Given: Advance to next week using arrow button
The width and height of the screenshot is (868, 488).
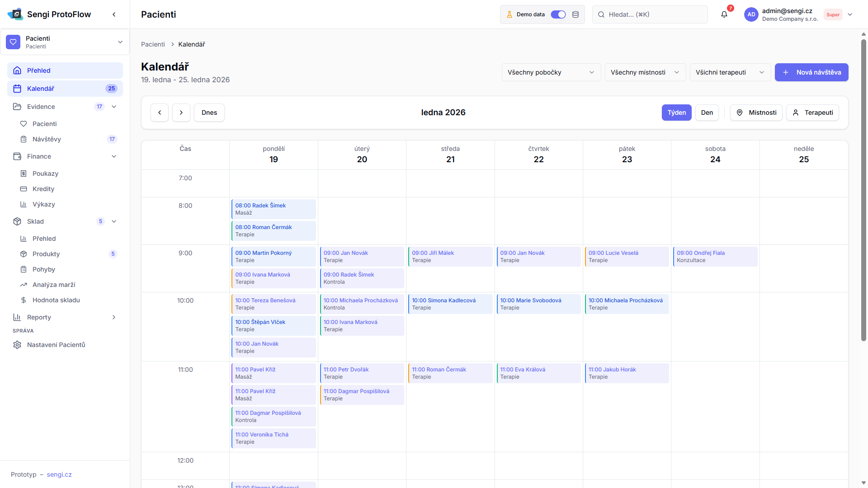Looking at the screenshot, I should [181, 113].
